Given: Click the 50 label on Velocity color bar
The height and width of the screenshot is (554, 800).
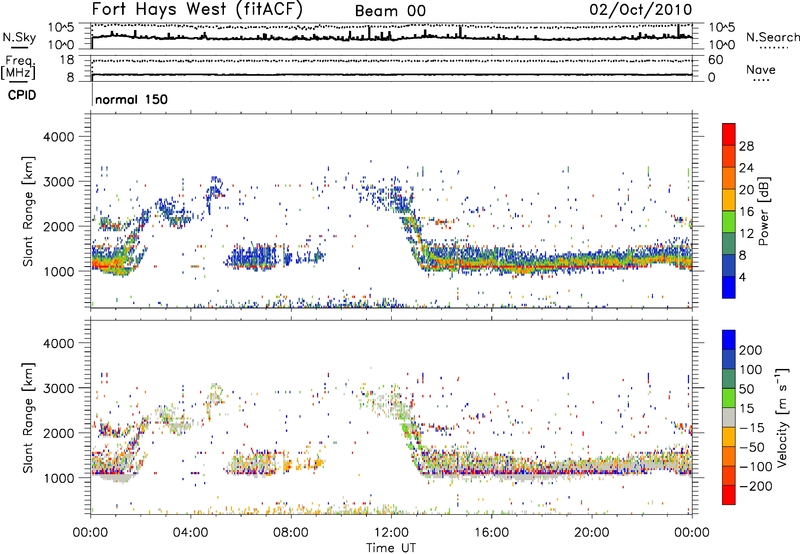Looking at the screenshot, I should tap(746, 389).
